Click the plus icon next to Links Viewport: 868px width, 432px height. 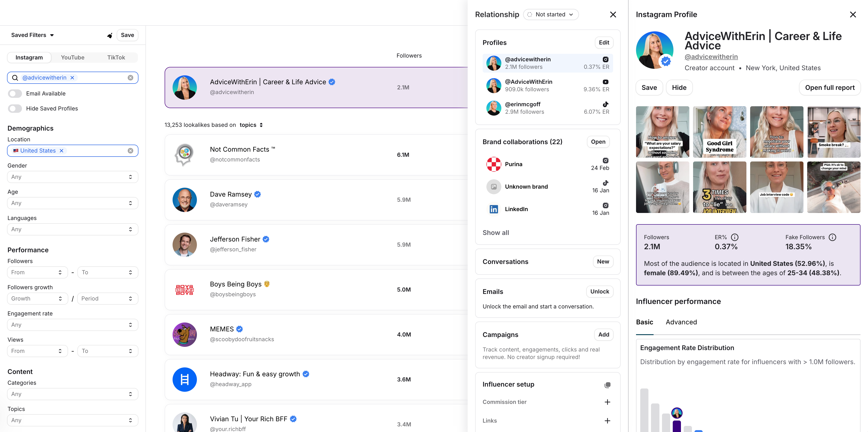click(x=607, y=421)
